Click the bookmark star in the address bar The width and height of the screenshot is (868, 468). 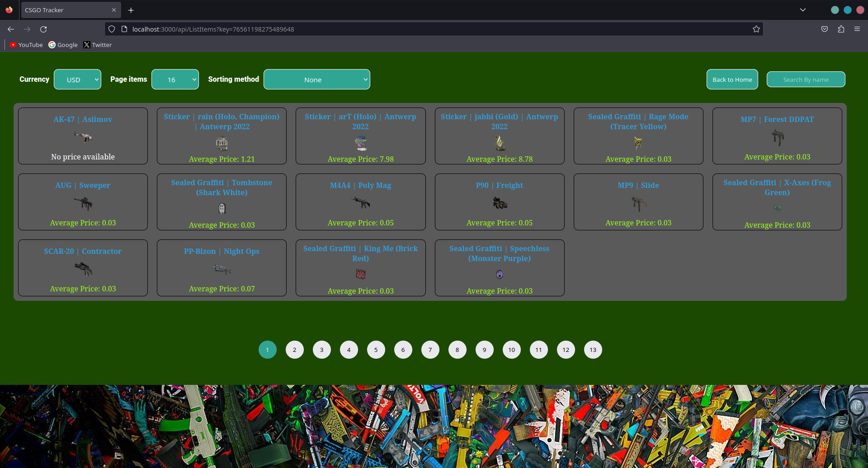(756, 29)
